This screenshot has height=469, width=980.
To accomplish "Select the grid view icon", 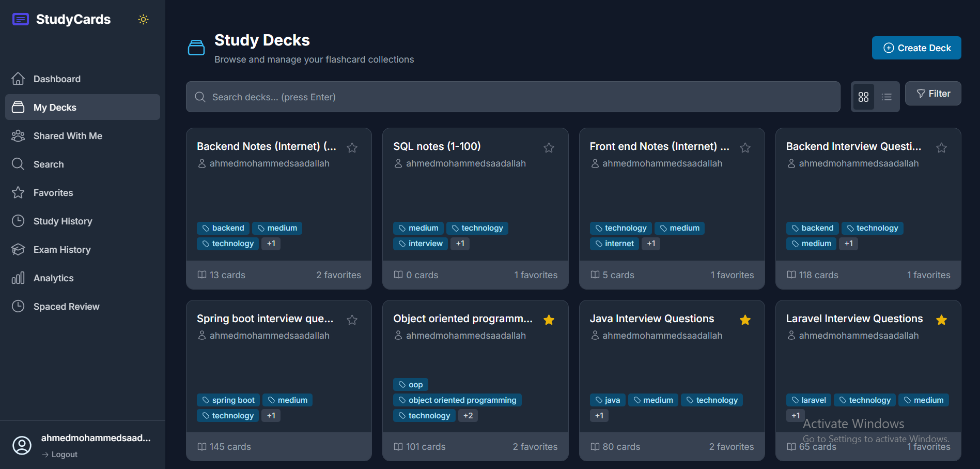I will pyautogui.click(x=863, y=97).
